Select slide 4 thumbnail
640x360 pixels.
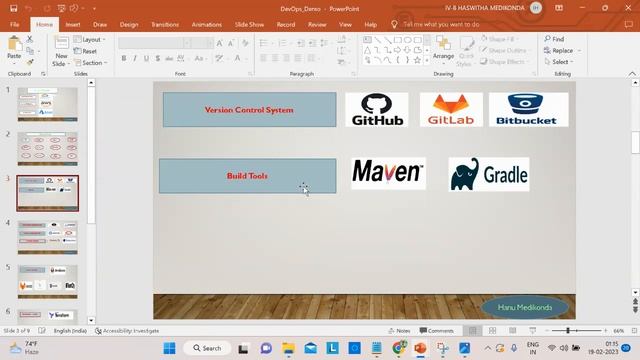47,237
